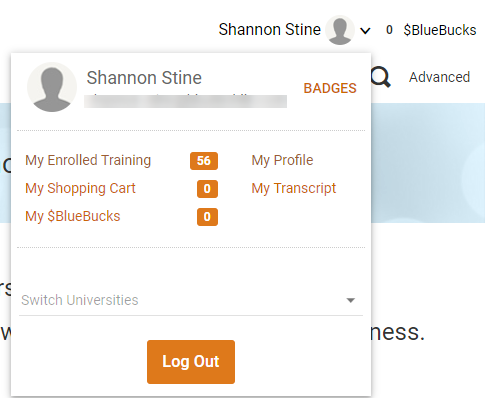
Task: Open My Shopping Cart
Action: click(80, 188)
